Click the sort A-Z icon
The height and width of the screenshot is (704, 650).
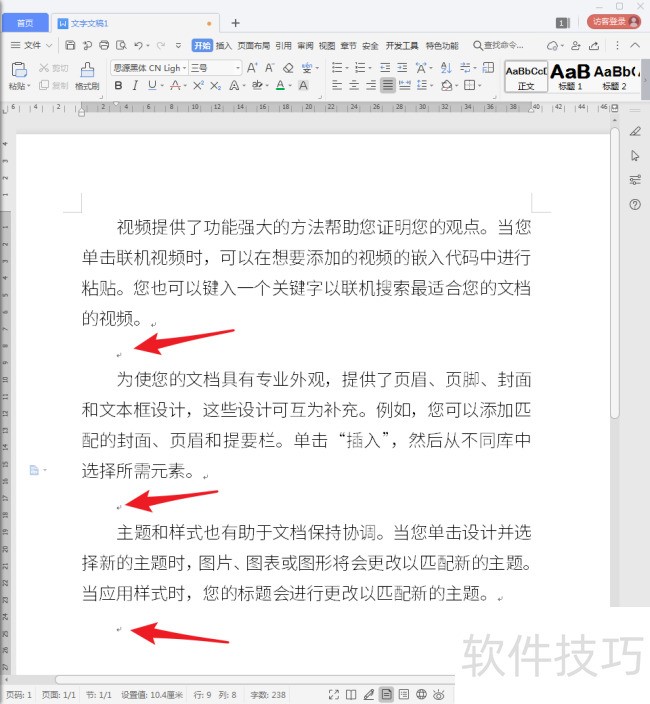tap(446, 68)
